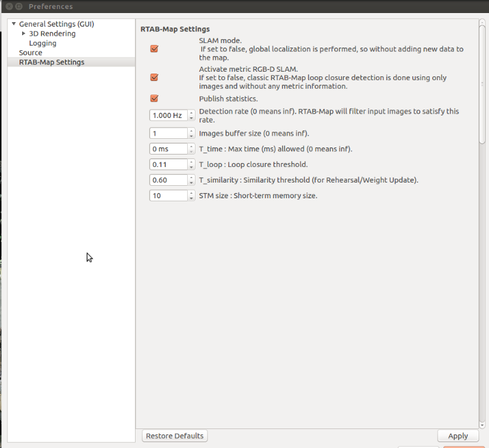
Task: Decrease Detection rate with down arrow
Action: pos(191,118)
